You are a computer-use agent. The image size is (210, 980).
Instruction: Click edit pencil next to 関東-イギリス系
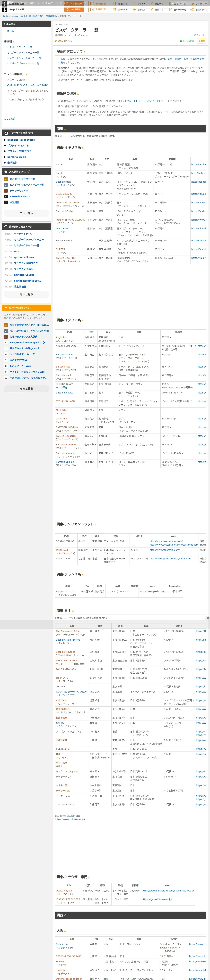tap(83, 148)
